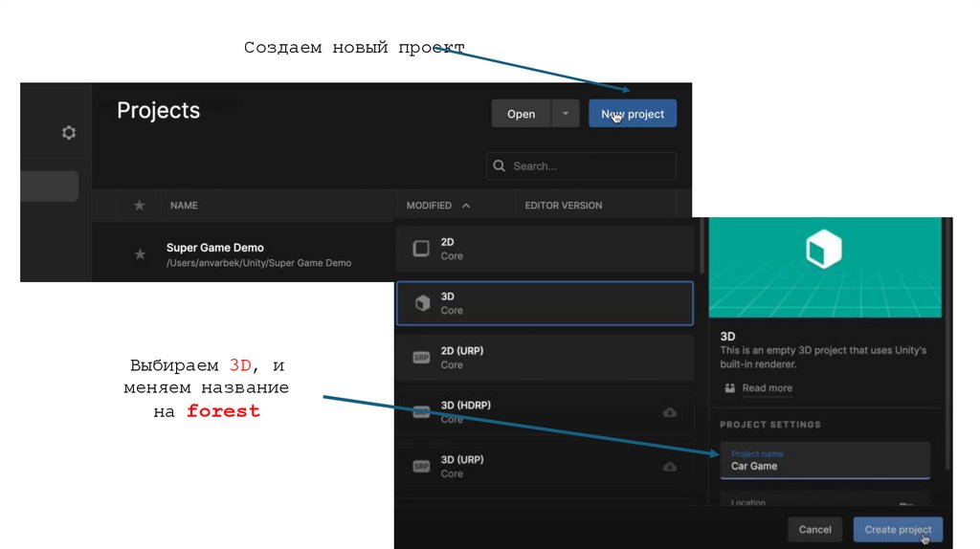Select the 2D Core template
The height and width of the screenshot is (549, 980).
point(545,249)
